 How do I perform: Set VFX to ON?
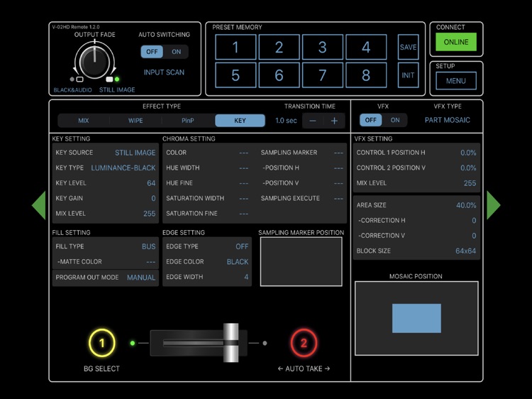pyautogui.click(x=395, y=120)
